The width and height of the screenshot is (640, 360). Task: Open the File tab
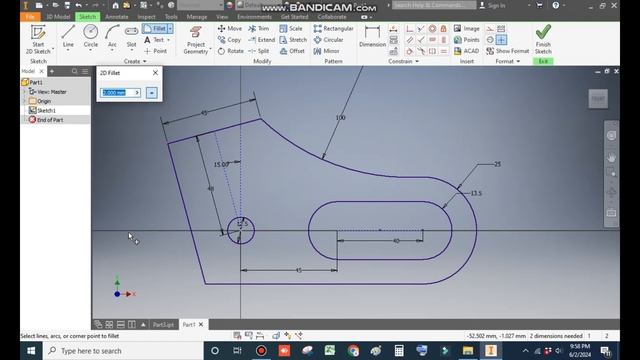[30, 17]
